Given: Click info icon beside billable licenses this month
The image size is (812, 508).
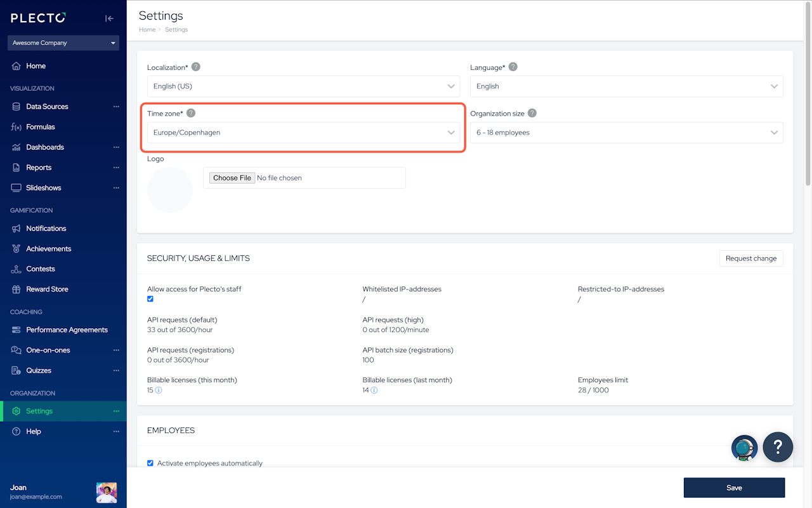Looking at the screenshot, I should (159, 391).
